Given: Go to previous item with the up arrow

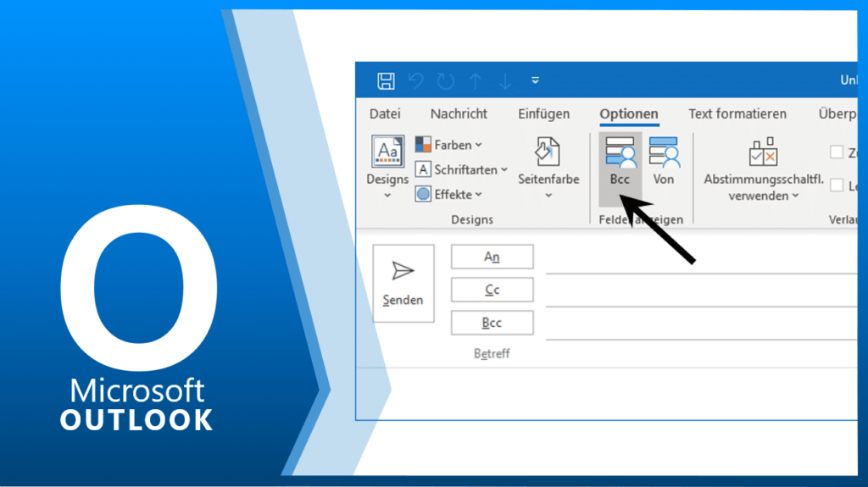Looking at the screenshot, I should coord(476,81).
